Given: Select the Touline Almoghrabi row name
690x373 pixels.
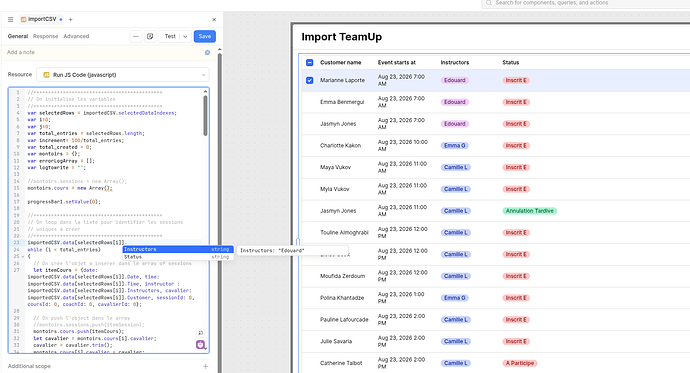Looking at the screenshot, I should pos(344,233).
